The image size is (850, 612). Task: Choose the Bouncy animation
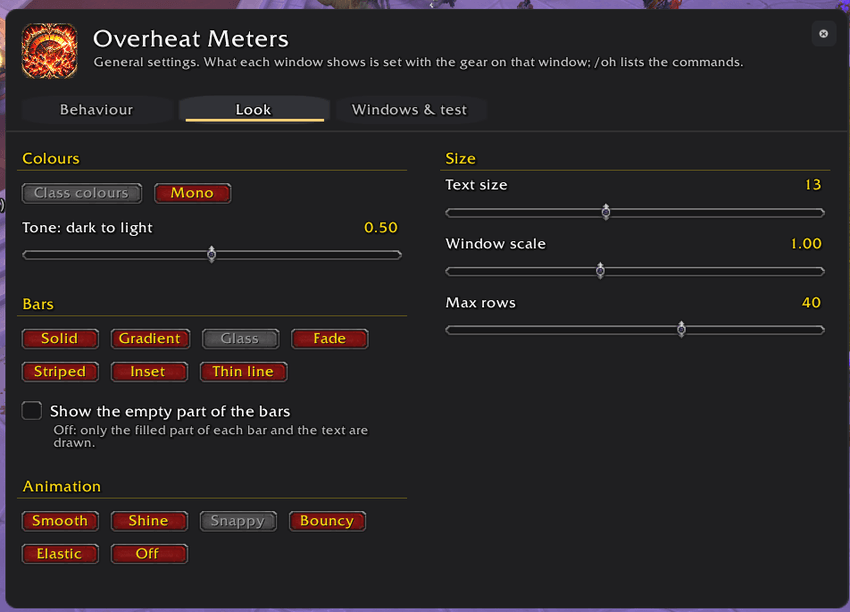coord(327,521)
